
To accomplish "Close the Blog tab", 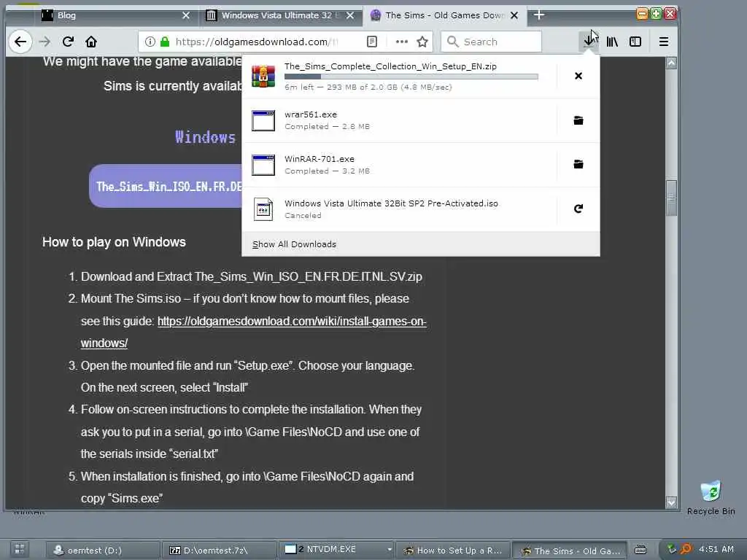I will pyautogui.click(x=186, y=15).
